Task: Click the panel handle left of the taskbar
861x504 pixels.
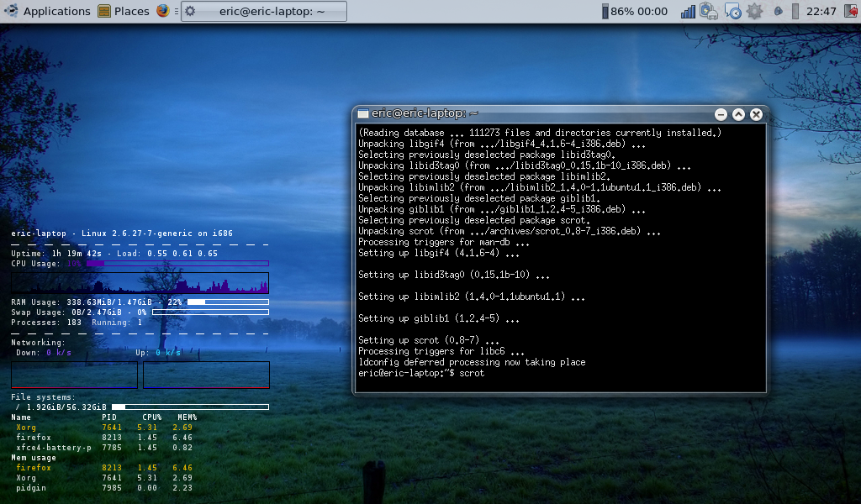Action: point(176,11)
